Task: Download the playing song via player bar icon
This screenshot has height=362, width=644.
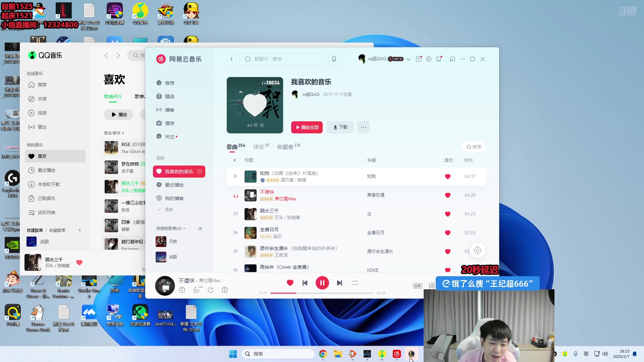Action: (225, 290)
